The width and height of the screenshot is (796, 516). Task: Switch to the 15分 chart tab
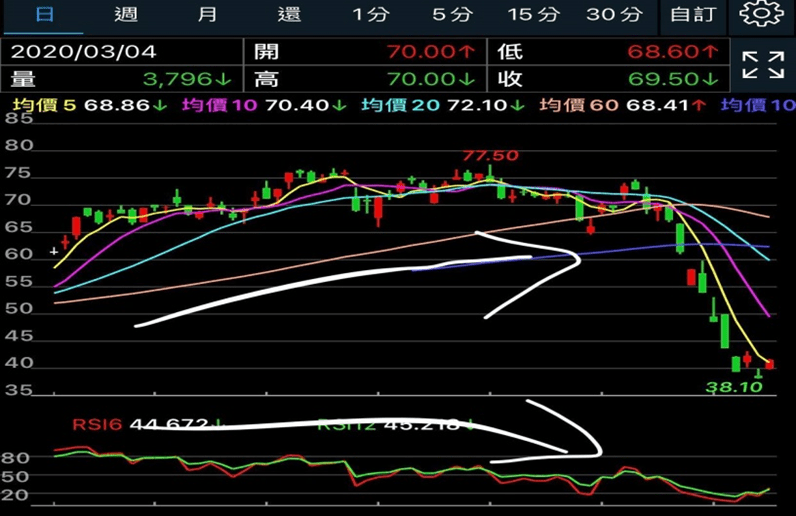coord(534,14)
